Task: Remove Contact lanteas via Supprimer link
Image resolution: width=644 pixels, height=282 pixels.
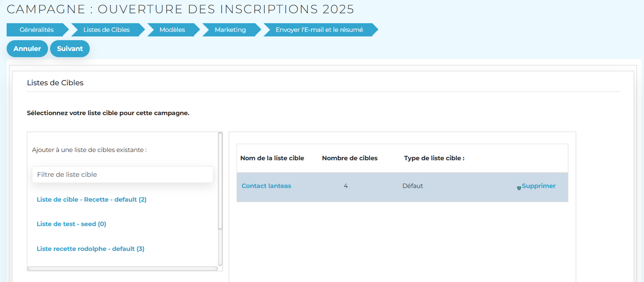Action: click(538, 186)
